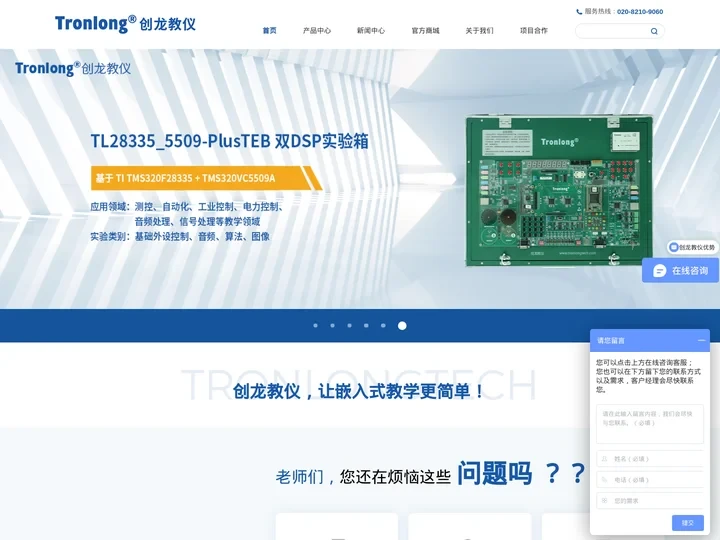The height and width of the screenshot is (540, 720).
Task: Select first carousel dot
Action: 315,326
